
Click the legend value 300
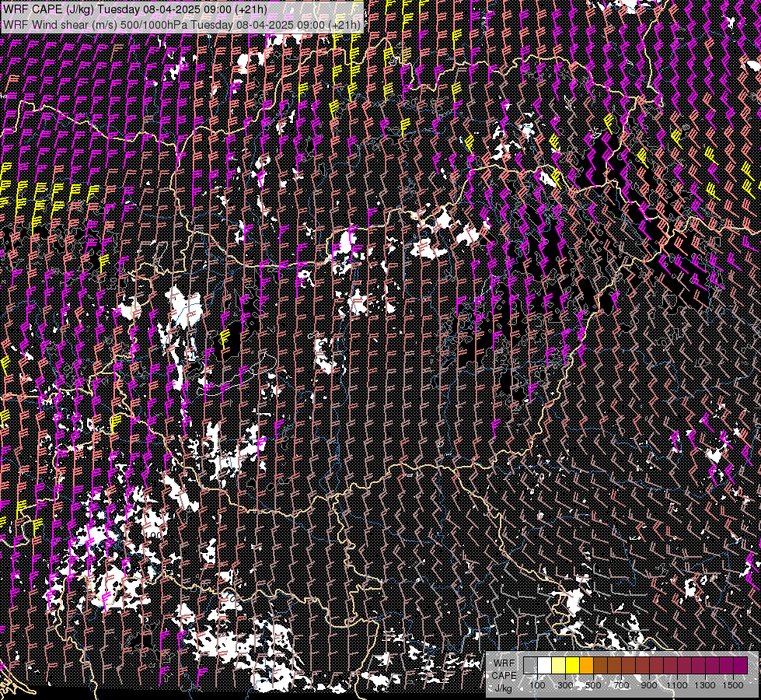click(565, 685)
